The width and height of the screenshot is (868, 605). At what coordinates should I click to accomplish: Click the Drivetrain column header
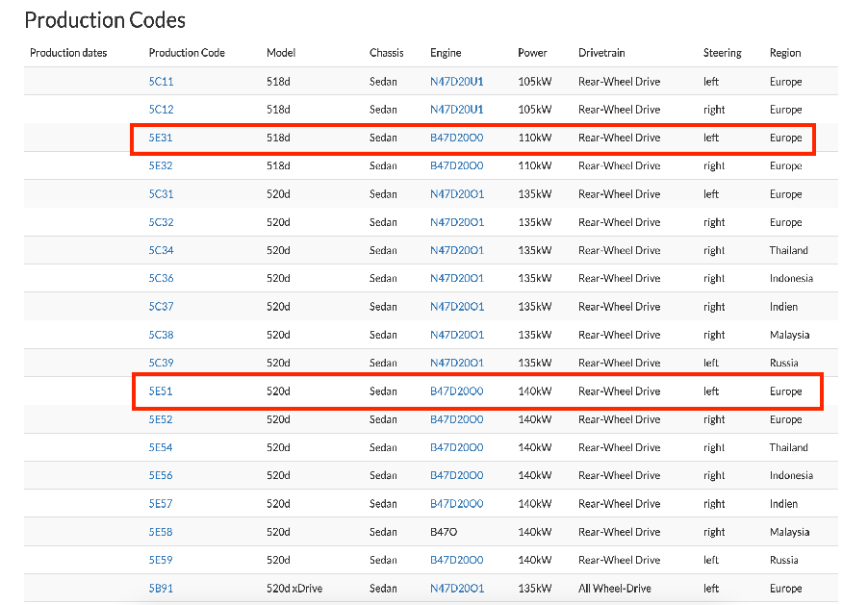[x=602, y=53]
